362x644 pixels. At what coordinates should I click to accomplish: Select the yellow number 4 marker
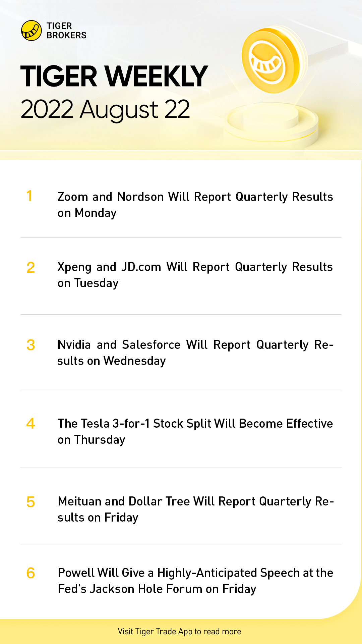pyautogui.click(x=31, y=424)
